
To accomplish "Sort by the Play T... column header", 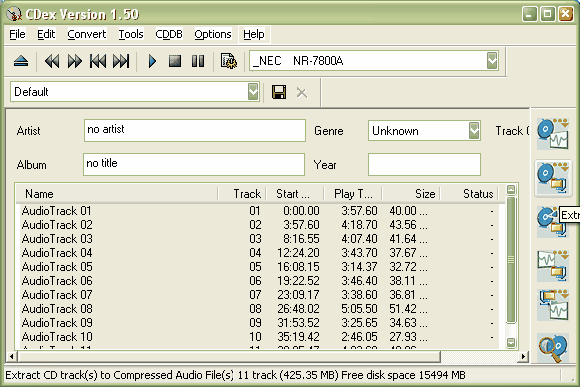I will coord(353,194).
